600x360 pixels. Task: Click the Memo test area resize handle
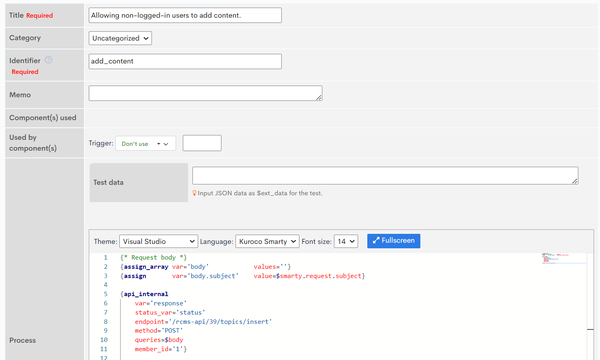coord(319,98)
